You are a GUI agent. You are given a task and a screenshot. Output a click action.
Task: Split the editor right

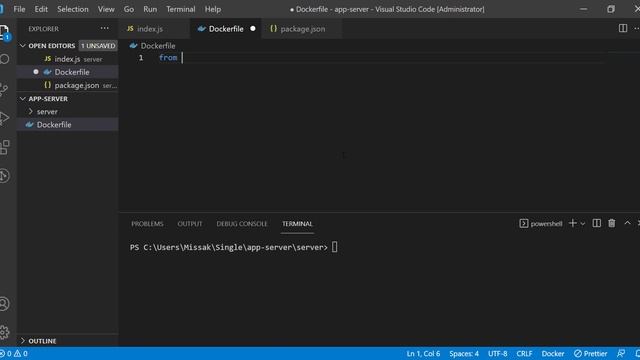click(x=622, y=28)
